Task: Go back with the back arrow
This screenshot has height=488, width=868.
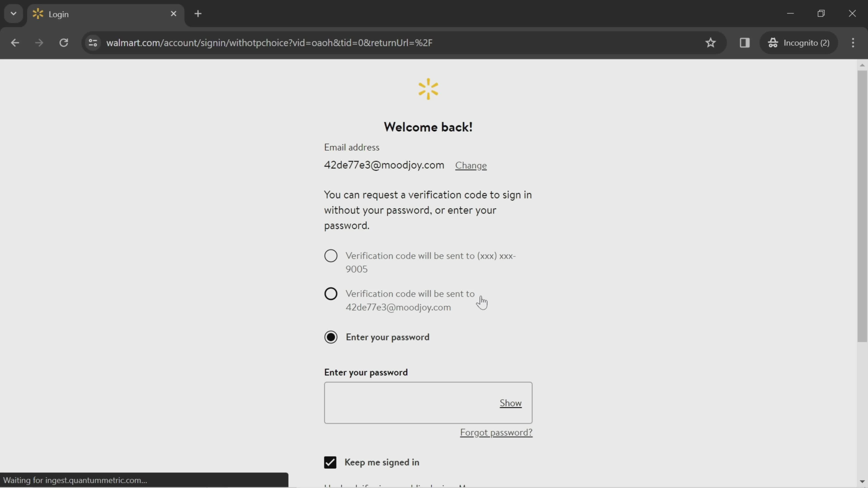Action: click(x=15, y=43)
